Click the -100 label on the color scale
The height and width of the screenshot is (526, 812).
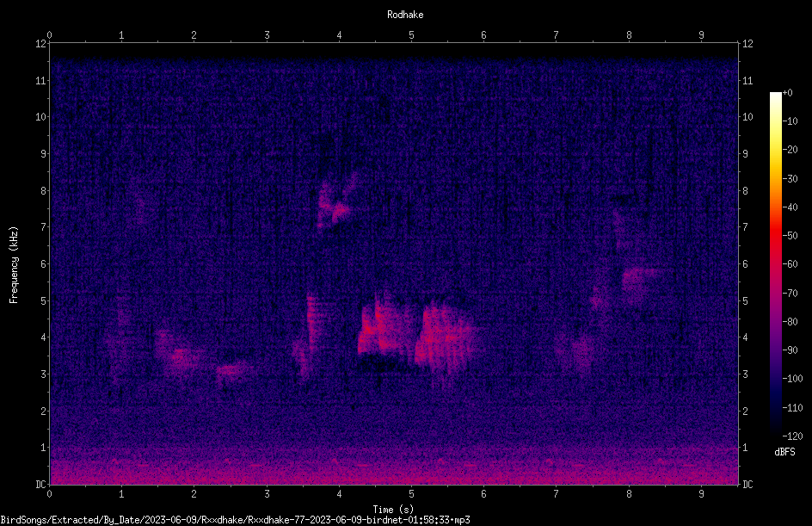point(792,379)
